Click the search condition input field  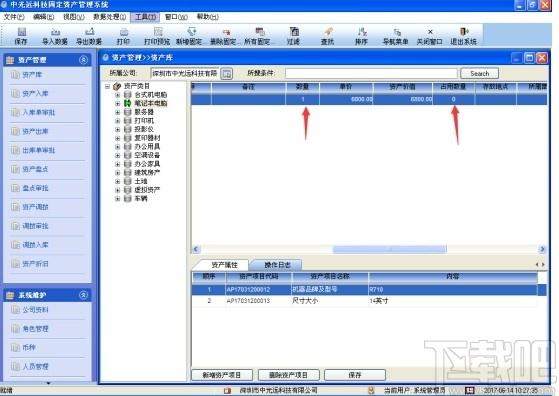point(371,73)
